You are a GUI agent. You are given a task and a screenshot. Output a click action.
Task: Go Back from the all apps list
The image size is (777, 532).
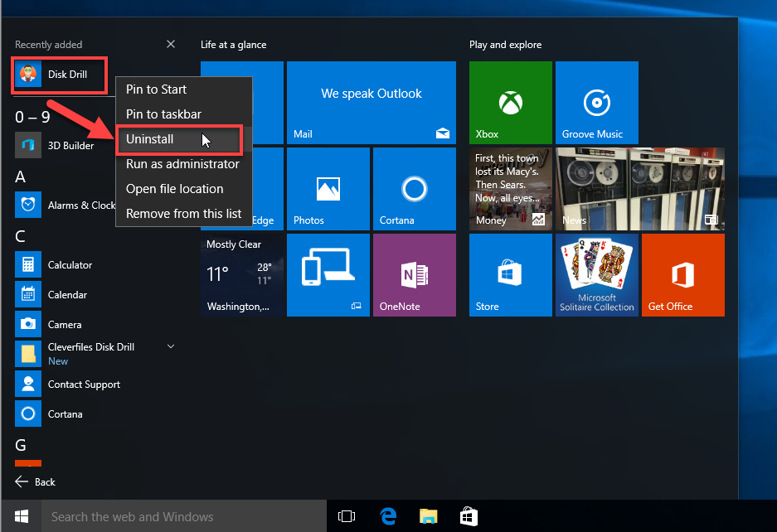tap(36, 481)
